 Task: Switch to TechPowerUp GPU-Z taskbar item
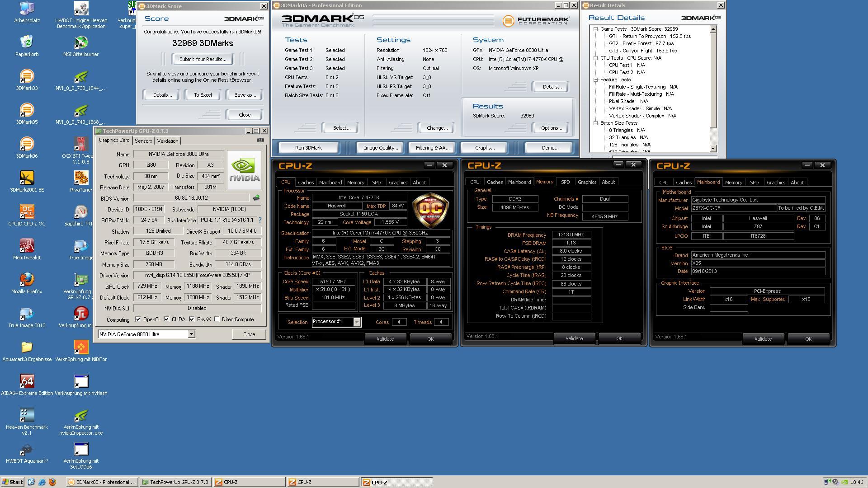(175, 482)
